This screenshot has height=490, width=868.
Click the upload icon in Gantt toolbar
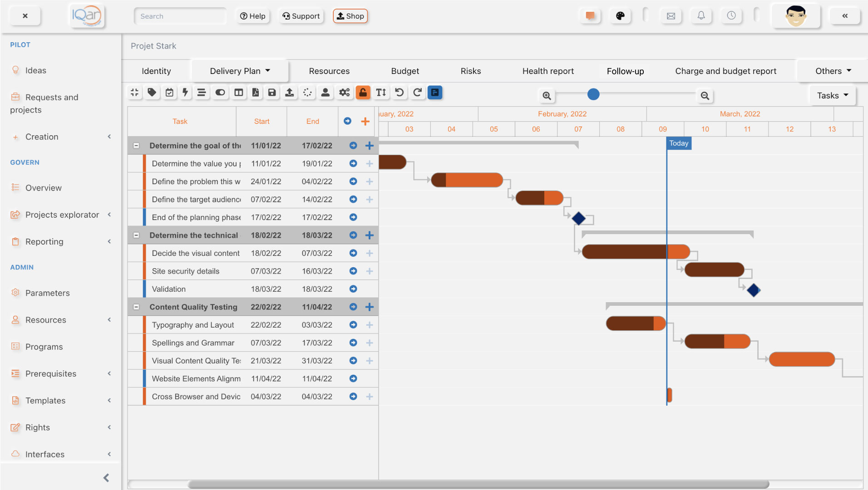click(289, 93)
